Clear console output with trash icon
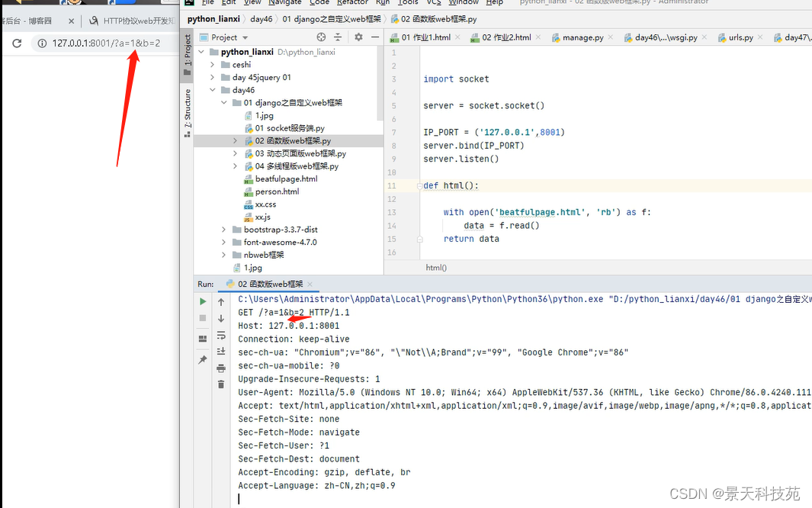812x508 pixels. (x=221, y=384)
